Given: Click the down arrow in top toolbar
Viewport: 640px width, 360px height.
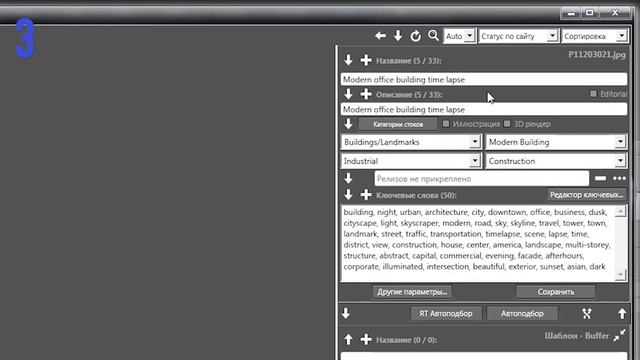Looking at the screenshot, I should coord(398,36).
